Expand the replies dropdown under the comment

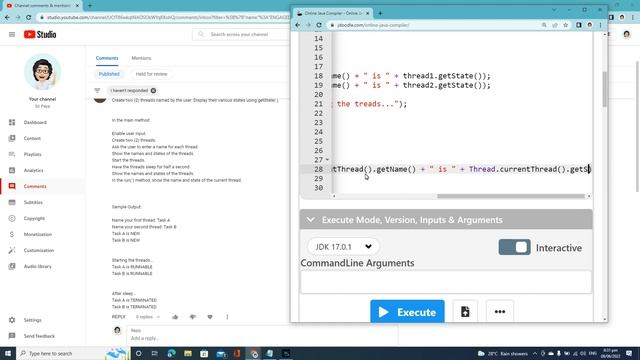[148, 317]
